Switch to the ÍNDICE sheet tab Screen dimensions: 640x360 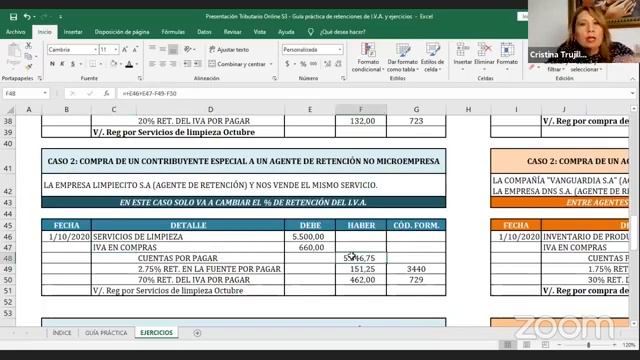[x=62, y=333]
